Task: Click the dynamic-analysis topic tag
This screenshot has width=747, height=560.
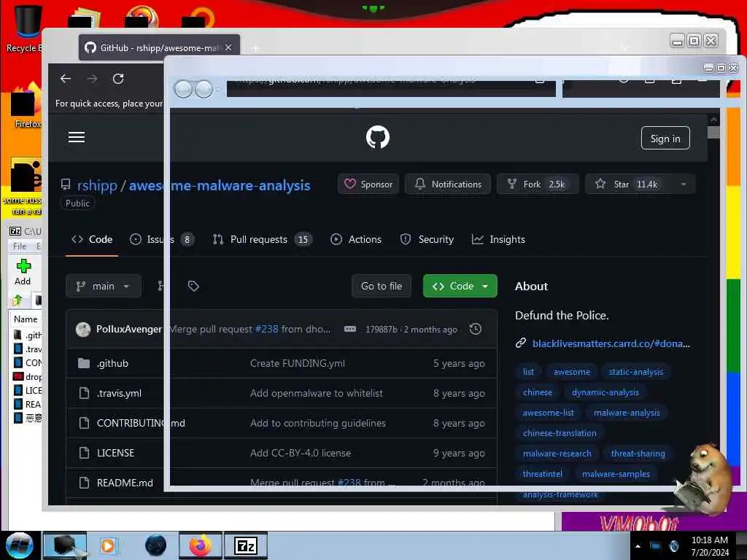Action: [605, 392]
